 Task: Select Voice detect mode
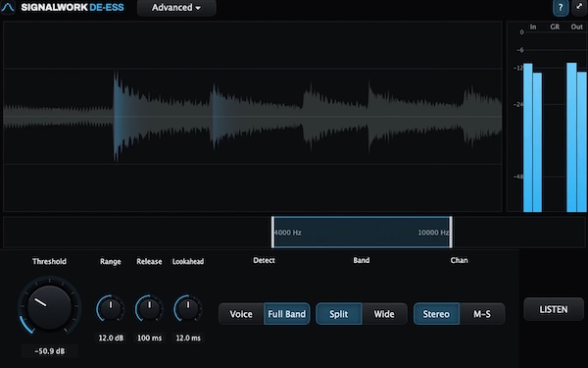[241, 314]
